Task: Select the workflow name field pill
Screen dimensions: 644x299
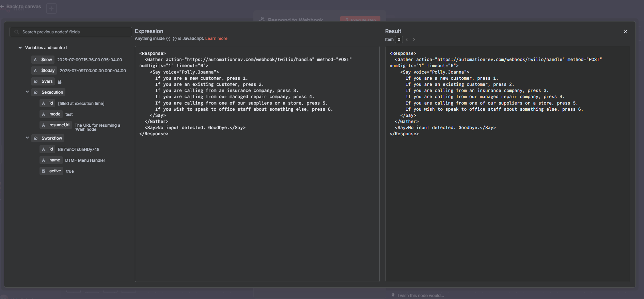Action: coord(54,160)
